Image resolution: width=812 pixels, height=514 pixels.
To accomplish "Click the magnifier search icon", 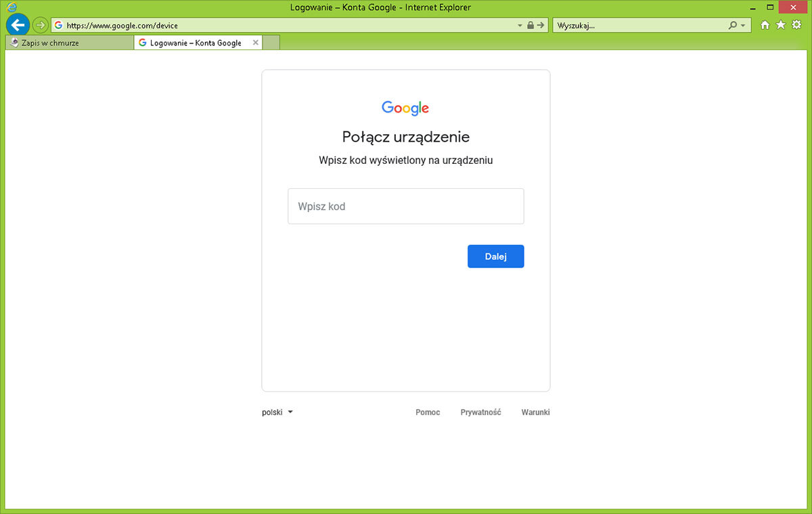I will tap(732, 26).
